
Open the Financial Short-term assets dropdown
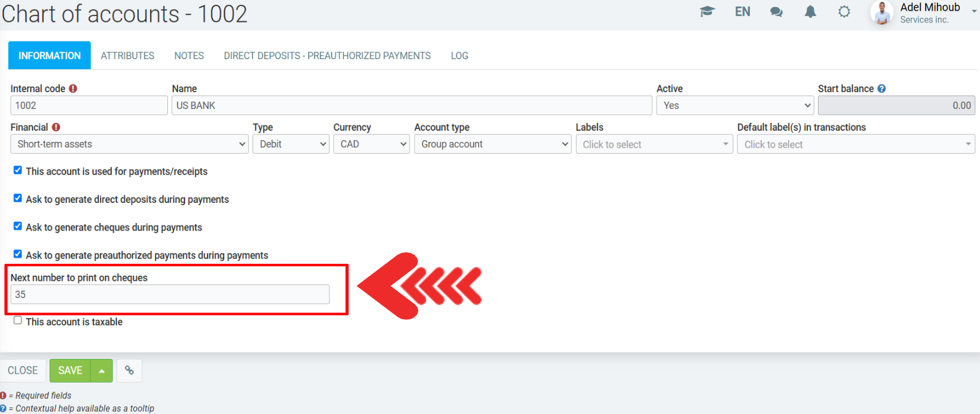pyautogui.click(x=129, y=144)
